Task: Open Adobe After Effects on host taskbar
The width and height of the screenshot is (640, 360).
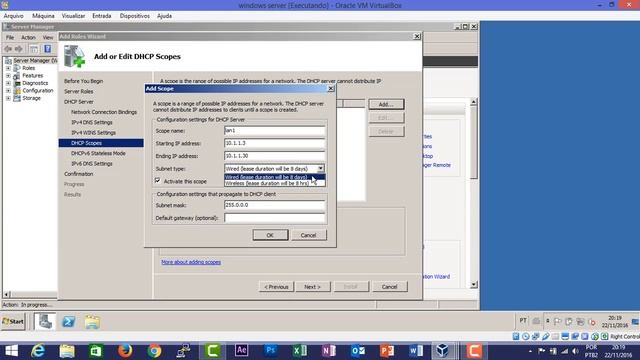Action: pos(242,351)
